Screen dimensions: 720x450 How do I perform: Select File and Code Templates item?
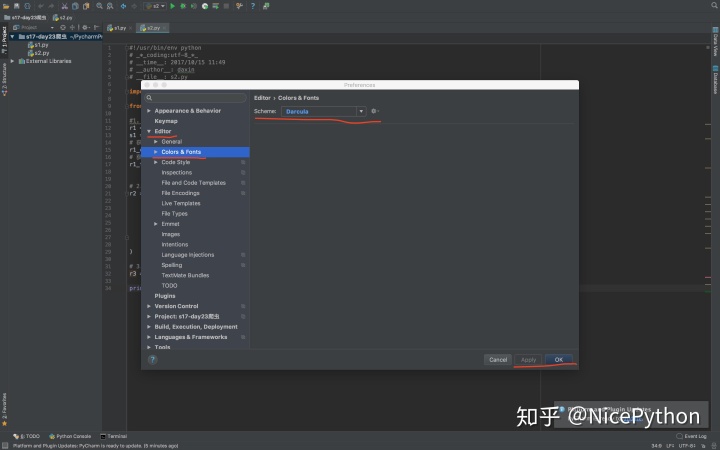[x=193, y=183]
